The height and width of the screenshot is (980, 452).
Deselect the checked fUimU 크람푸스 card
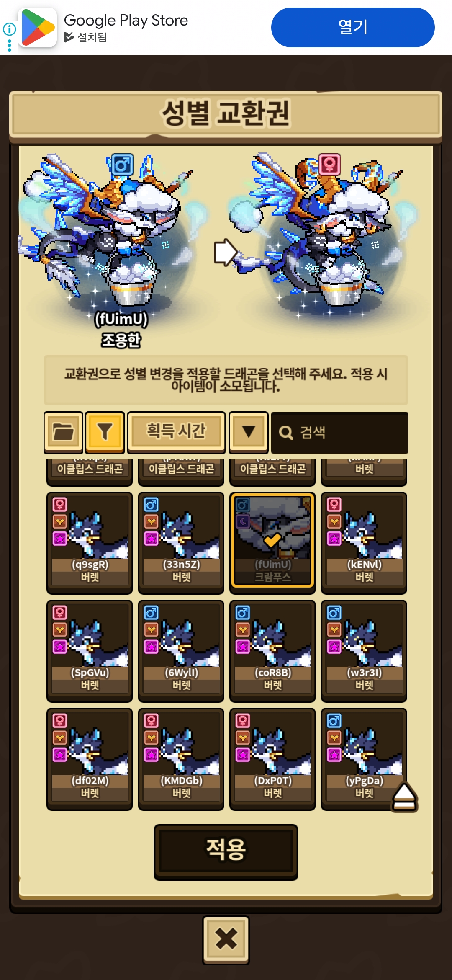coord(272,540)
